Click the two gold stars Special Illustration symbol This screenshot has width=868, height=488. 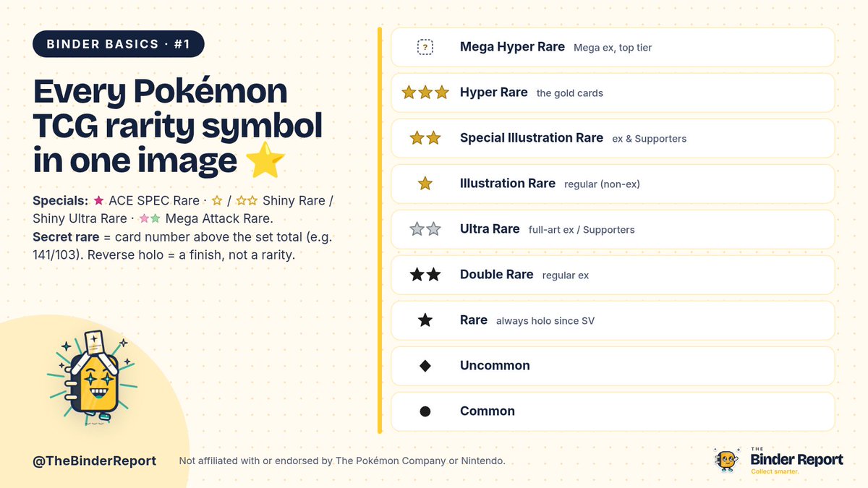pyautogui.click(x=425, y=138)
